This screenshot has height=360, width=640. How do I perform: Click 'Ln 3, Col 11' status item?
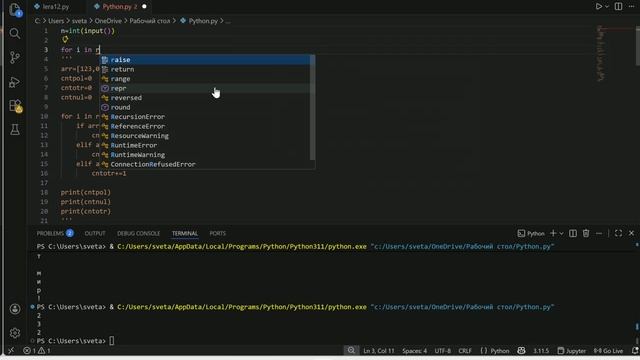click(379, 351)
